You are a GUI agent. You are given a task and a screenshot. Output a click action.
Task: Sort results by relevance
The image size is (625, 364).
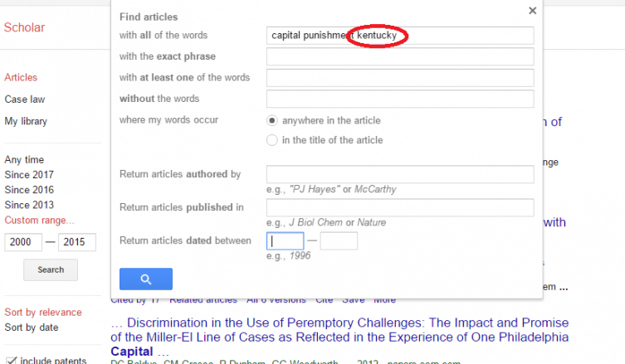pos(43,313)
